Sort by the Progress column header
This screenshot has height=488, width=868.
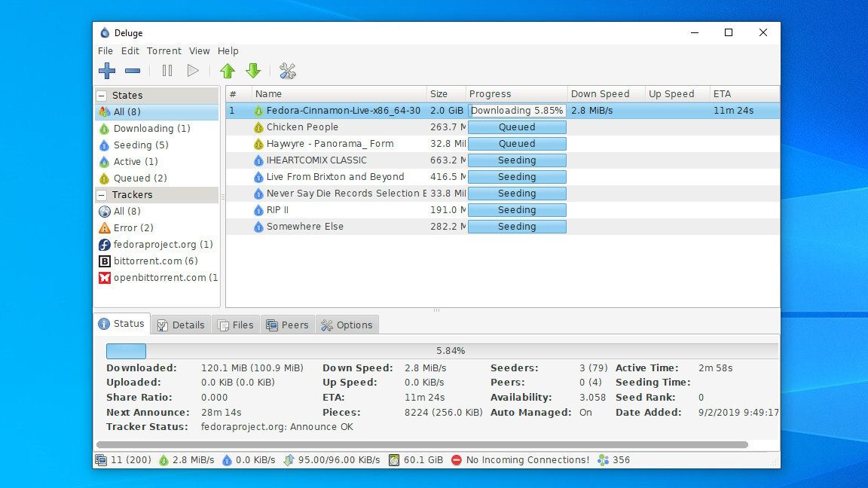pos(516,94)
